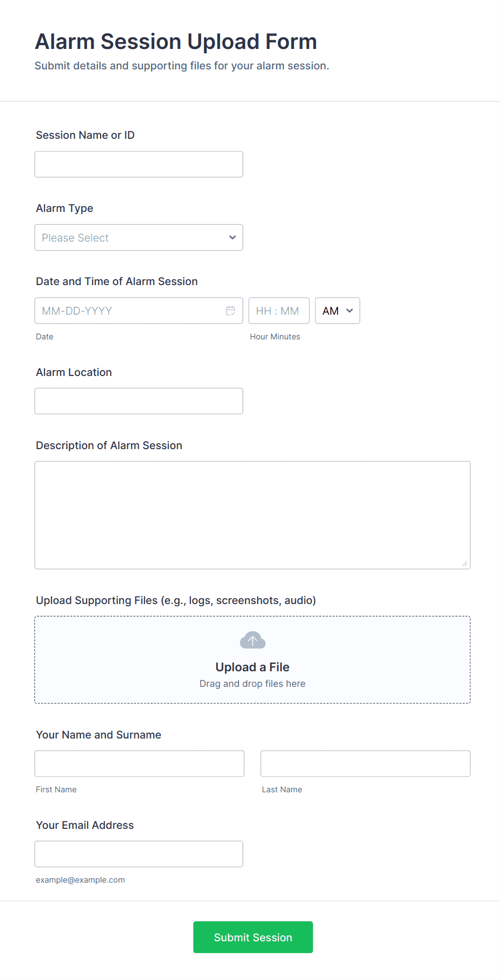Focus the Session Name or ID field
Screen dimensions: 500x980
[139, 165]
